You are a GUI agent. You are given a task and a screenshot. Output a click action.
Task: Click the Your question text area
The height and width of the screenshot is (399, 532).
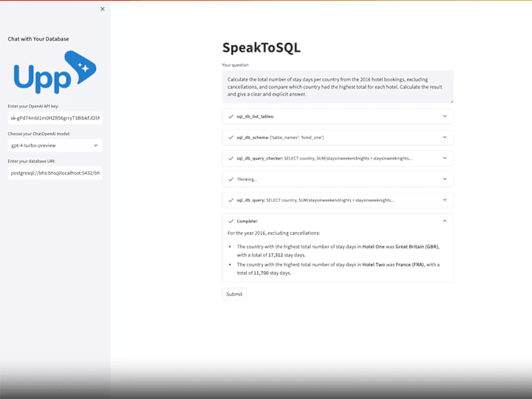click(338, 87)
